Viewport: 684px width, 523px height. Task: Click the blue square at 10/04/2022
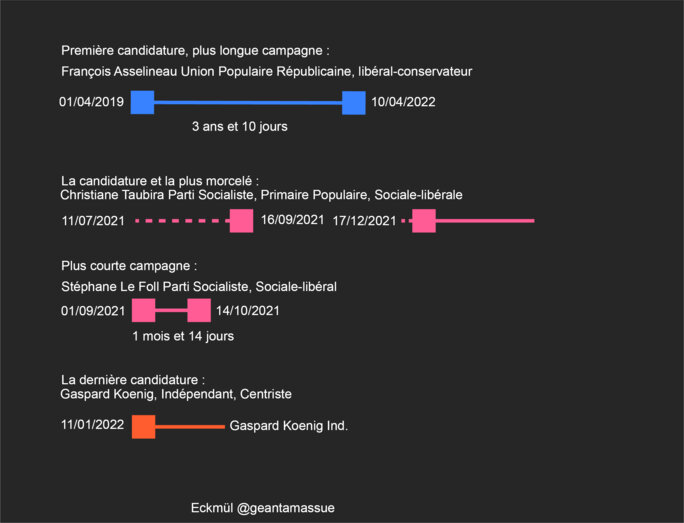pos(354,103)
